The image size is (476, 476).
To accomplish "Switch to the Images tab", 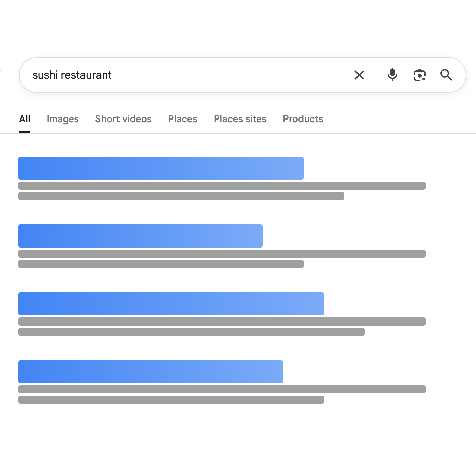I will [62, 119].
